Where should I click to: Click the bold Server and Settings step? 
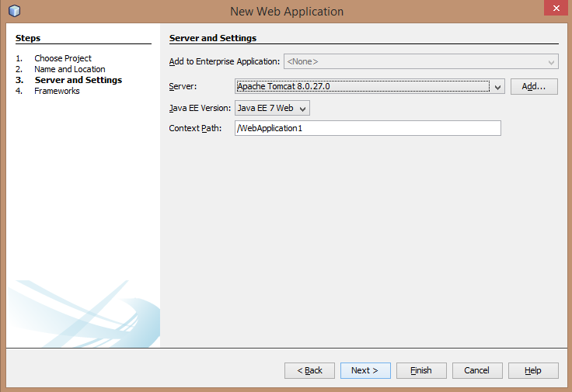click(x=78, y=80)
